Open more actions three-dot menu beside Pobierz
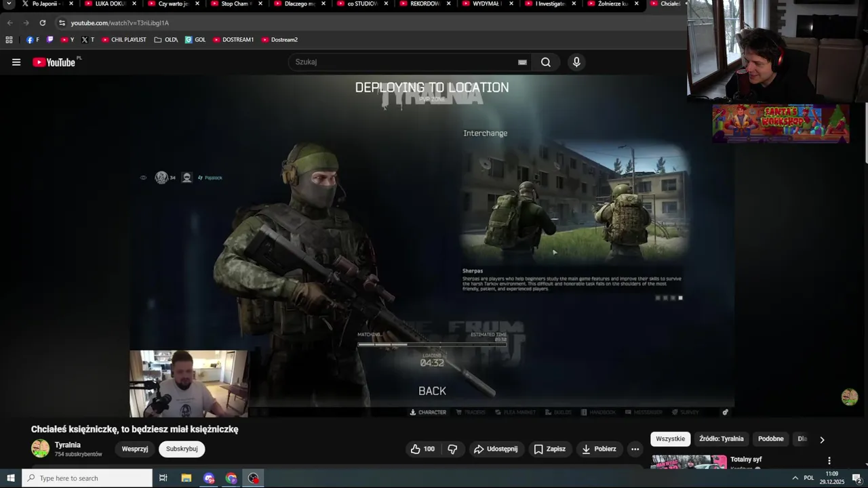 [x=635, y=449]
